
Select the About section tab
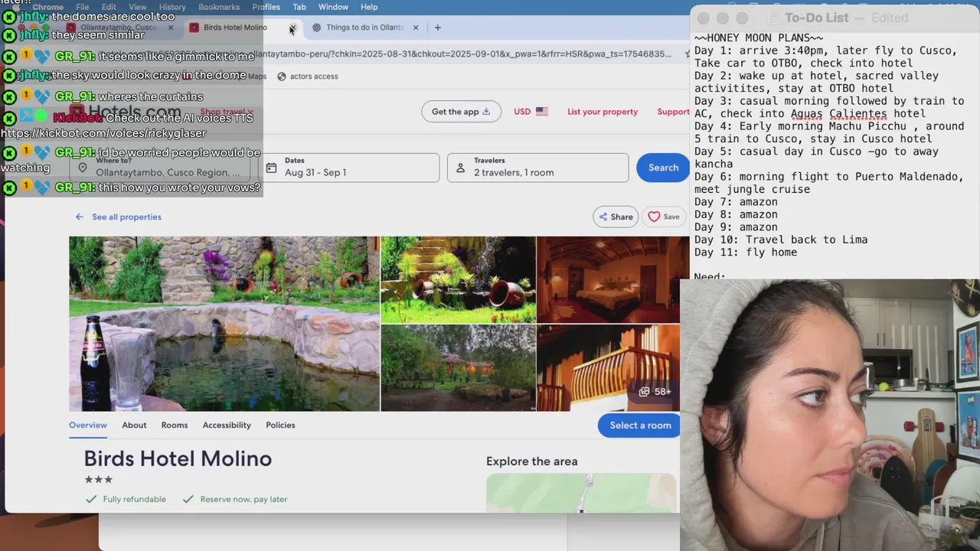click(x=134, y=425)
